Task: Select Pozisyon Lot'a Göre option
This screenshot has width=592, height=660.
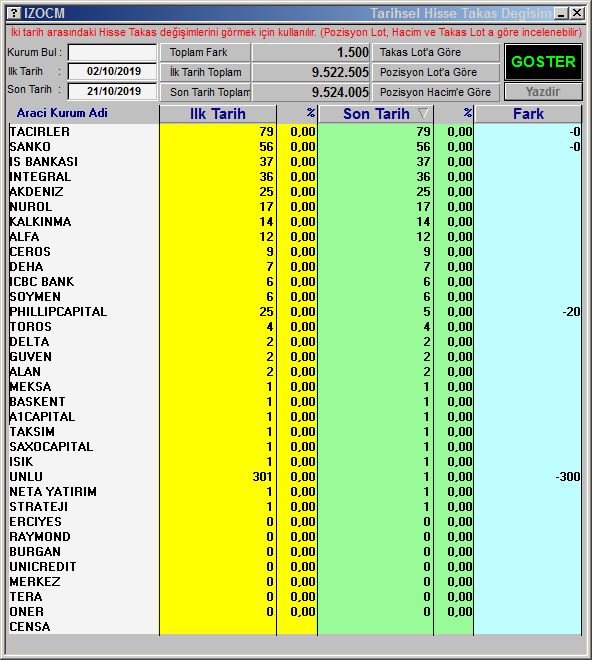Action: (x=436, y=72)
